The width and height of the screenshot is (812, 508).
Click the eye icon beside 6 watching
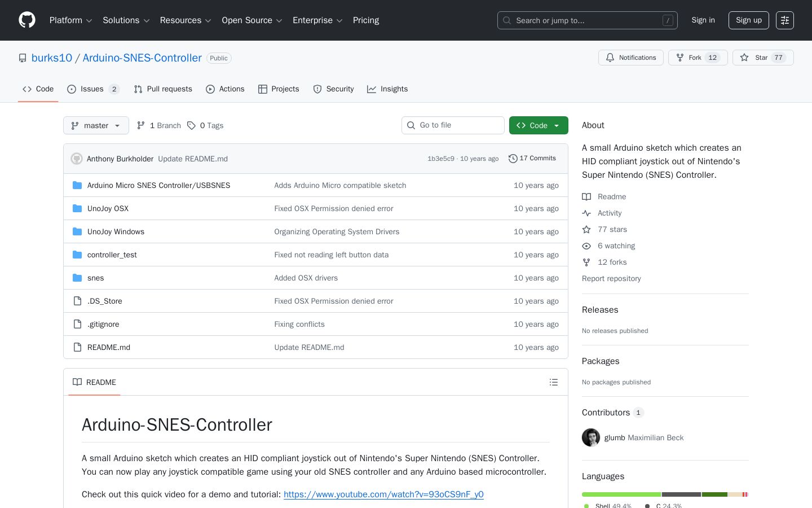(586, 246)
